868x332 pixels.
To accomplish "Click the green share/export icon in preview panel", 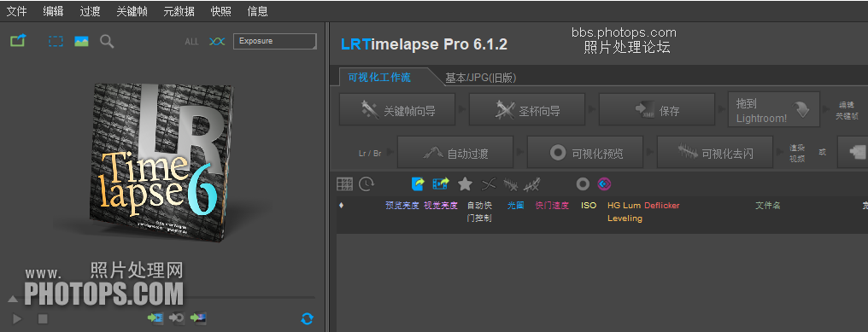I will (x=18, y=40).
